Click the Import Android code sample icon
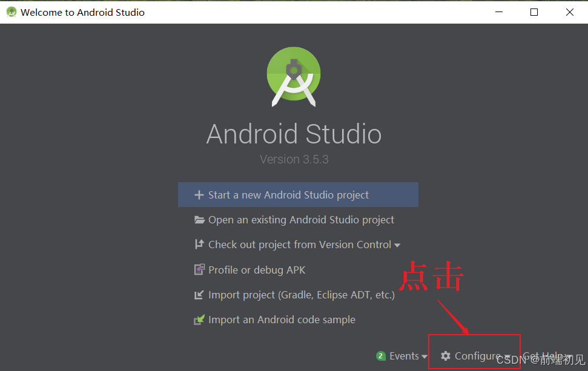588x371 pixels. point(199,320)
